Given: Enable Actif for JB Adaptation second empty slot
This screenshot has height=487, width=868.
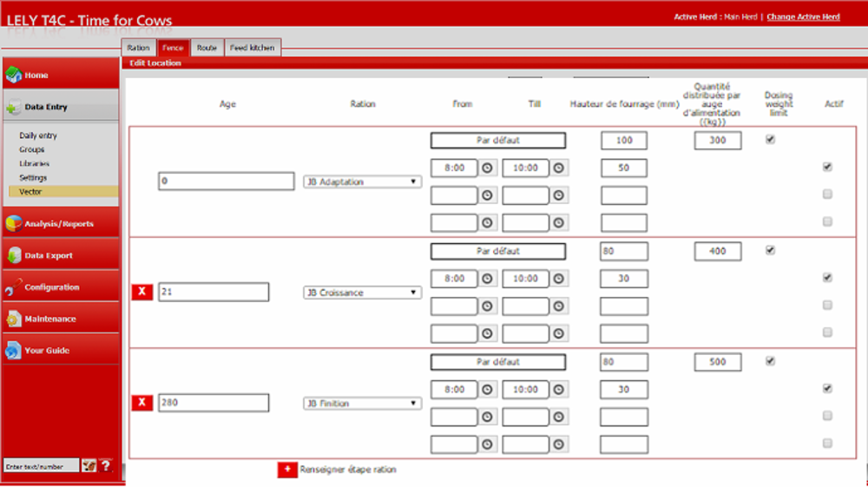Looking at the screenshot, I should 827,194.
